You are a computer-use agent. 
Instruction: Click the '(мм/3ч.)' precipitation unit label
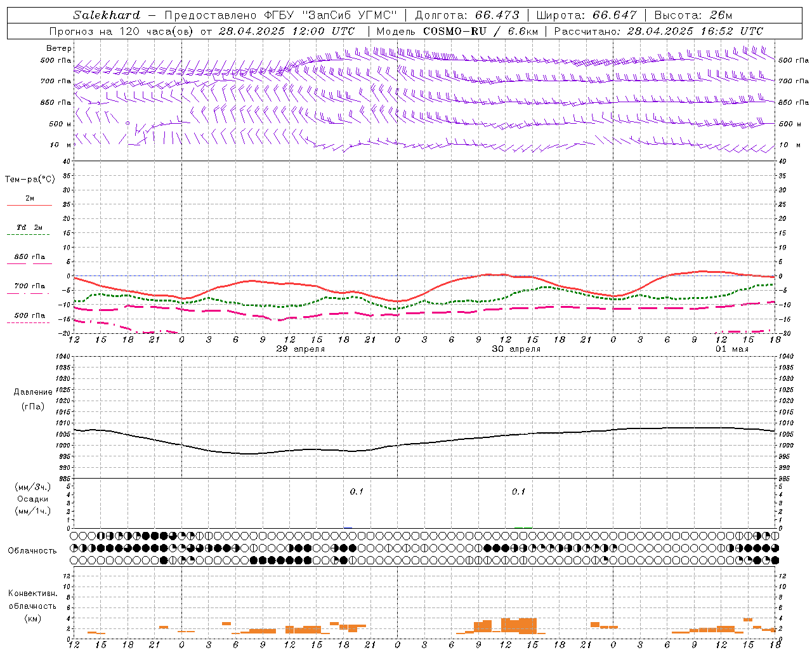33,487
